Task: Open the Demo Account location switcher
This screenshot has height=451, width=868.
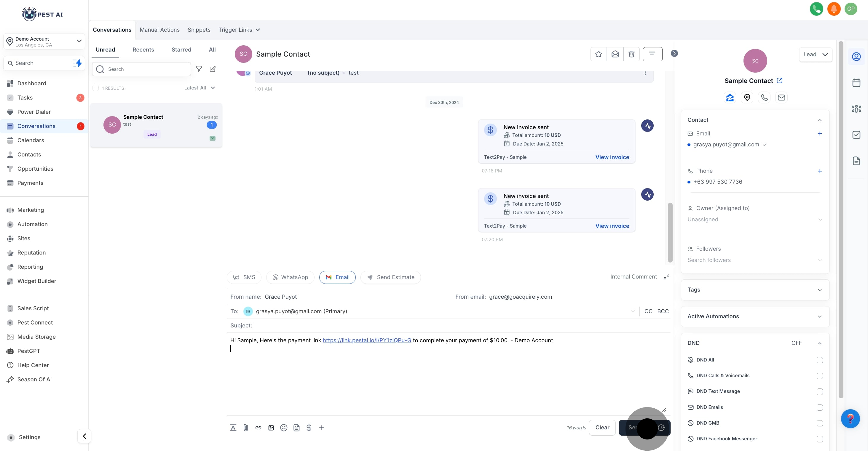Action: pyautogui.click(x=44, y=41)
